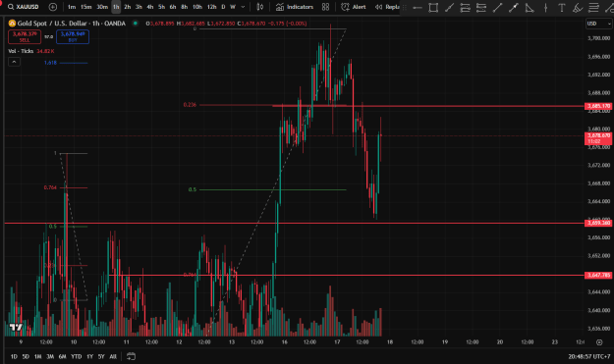614x364 pixels.
Task: Click the blue 1.618 level label
Action: click(50, 63)
